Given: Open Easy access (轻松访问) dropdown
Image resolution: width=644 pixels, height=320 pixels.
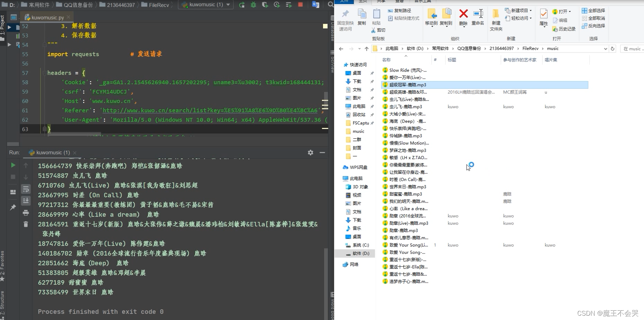Looking at the screenshot, I should click(519, 18).
